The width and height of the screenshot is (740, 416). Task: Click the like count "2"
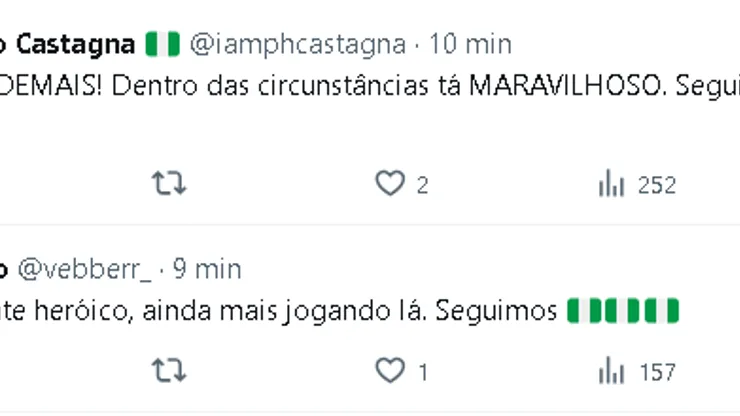coord(423,185)
